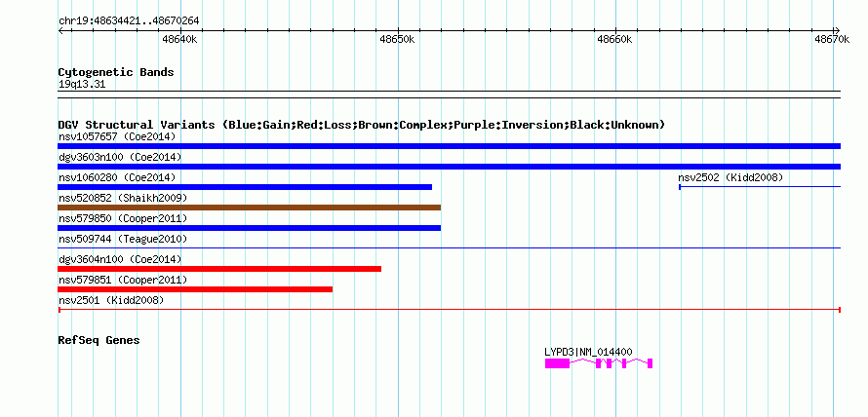Select the dgv3603n100 blue gain bar
The width and height of the screenshot is (868, 417).
coord(449,167)
